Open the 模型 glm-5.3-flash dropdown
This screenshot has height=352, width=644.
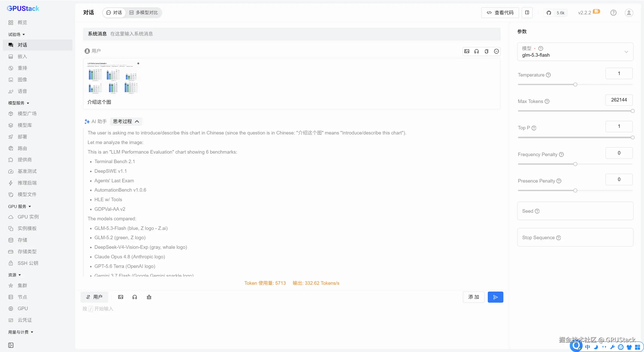coord(575,52)
